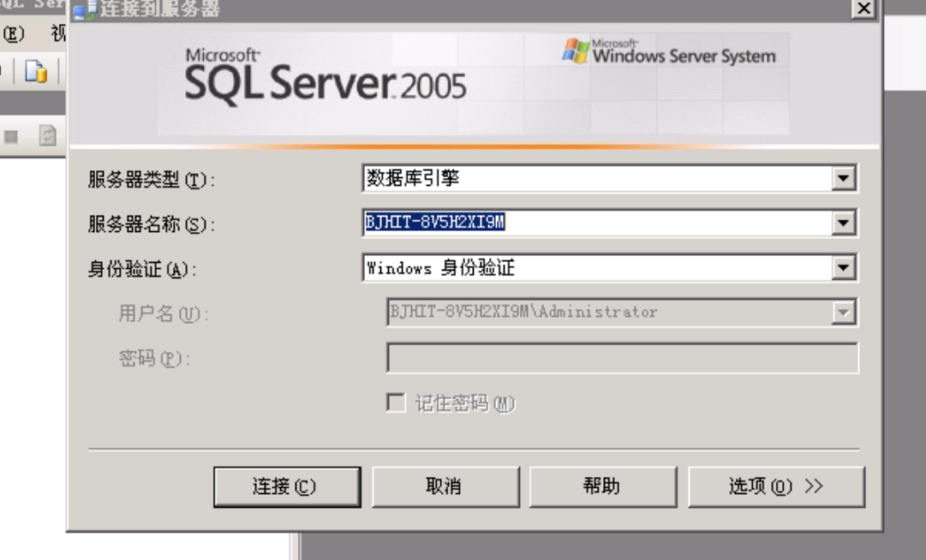Click the password (密码) input field
Viewport: 926px width, 560px height.
[623, 358]
